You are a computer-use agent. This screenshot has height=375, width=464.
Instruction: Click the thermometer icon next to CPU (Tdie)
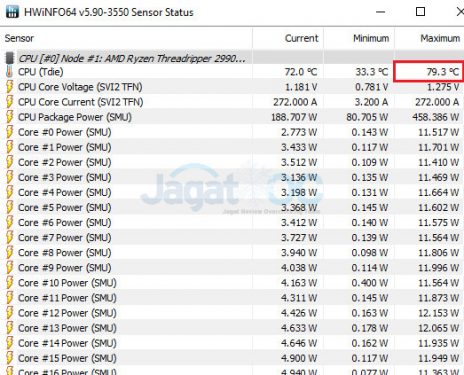tap(9, 72)
